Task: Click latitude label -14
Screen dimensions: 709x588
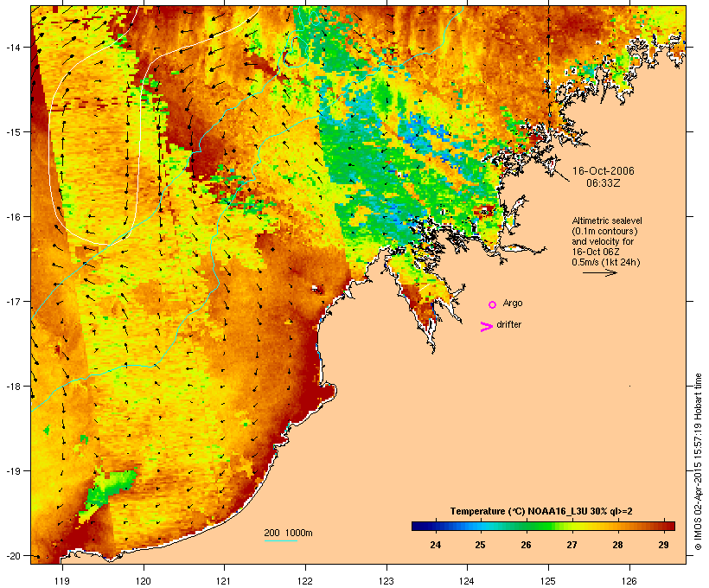Action: coord(12,47)
